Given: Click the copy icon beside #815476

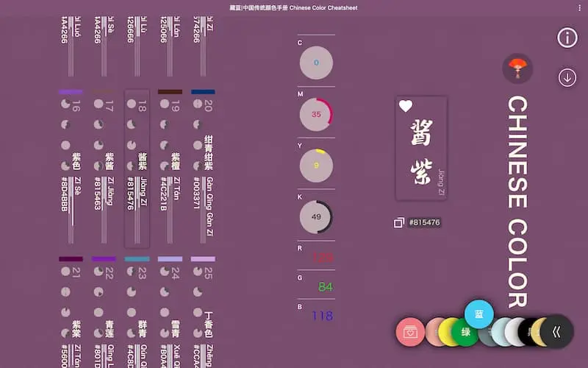Looking at the screenshot, I should coord(399,223).
